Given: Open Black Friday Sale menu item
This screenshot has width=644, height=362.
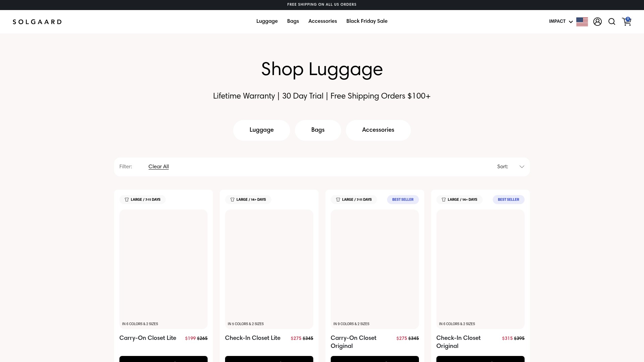Looking at the screenshot, I should click(x=367, y=21).
